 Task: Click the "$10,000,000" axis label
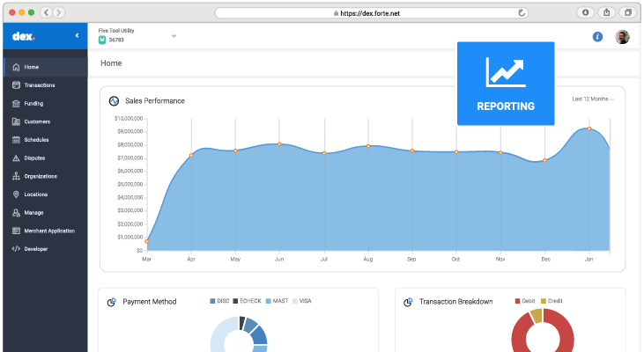point(129,119)
